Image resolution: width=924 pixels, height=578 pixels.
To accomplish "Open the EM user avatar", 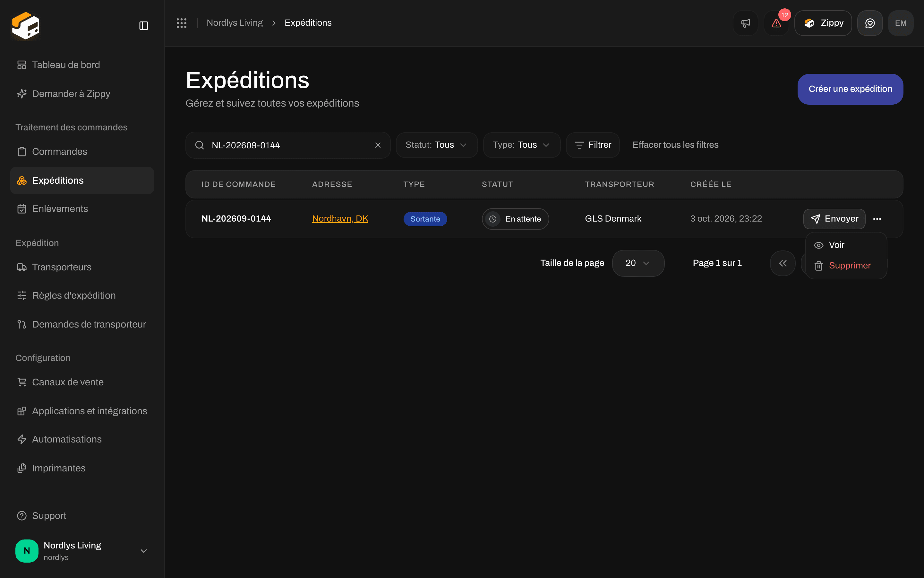I will click(901, 23).
